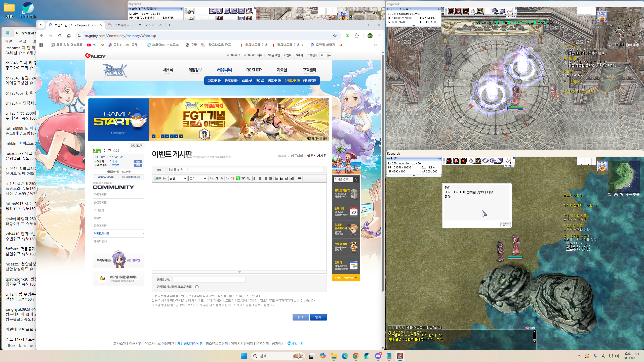644x362 pixels.
Task: Bookmark this page with the star icon
Action: [x=335, y=36]
